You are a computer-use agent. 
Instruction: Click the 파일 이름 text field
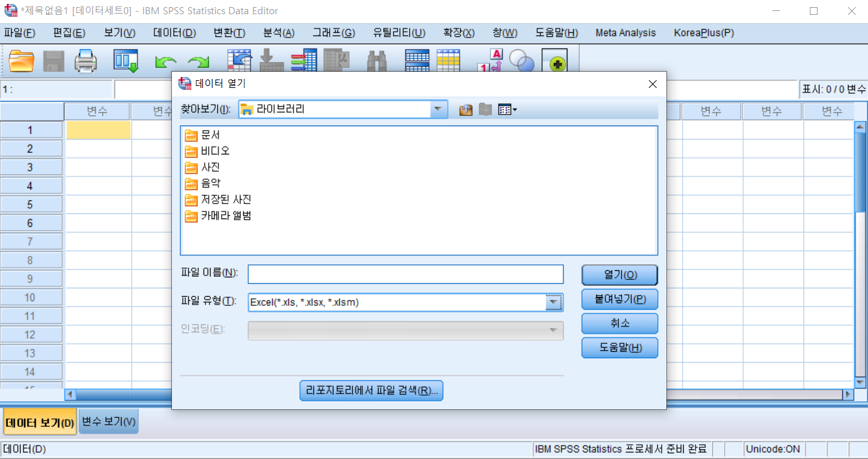tap(406, 274)
